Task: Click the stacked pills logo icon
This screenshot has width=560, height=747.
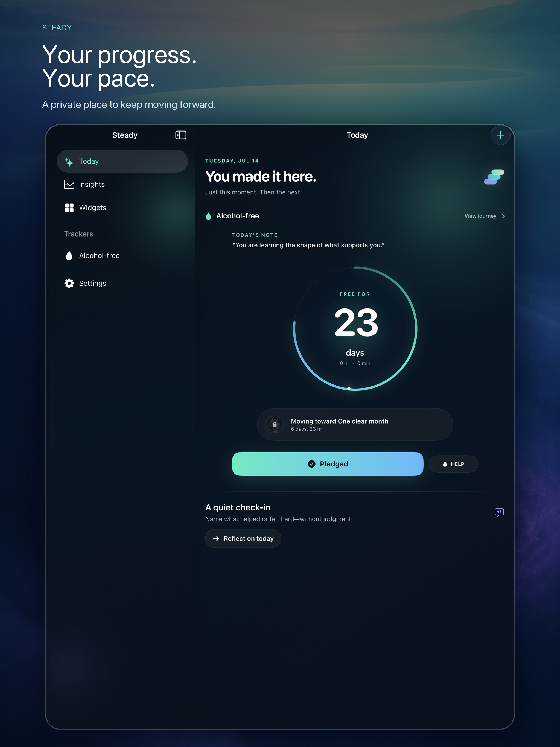Action: click(494, 177)
